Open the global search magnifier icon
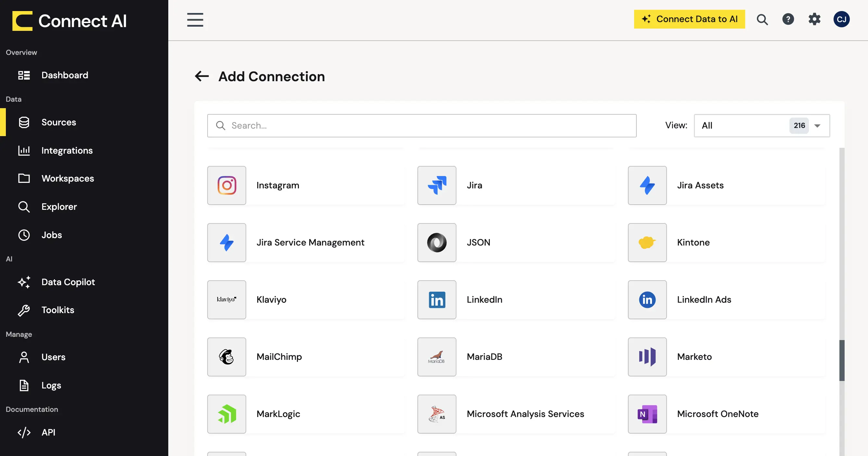 pos(762,19)
